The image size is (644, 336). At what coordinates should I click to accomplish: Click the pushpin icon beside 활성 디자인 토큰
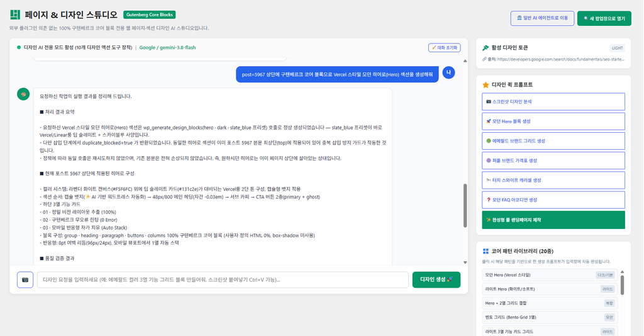coord(486,48)
